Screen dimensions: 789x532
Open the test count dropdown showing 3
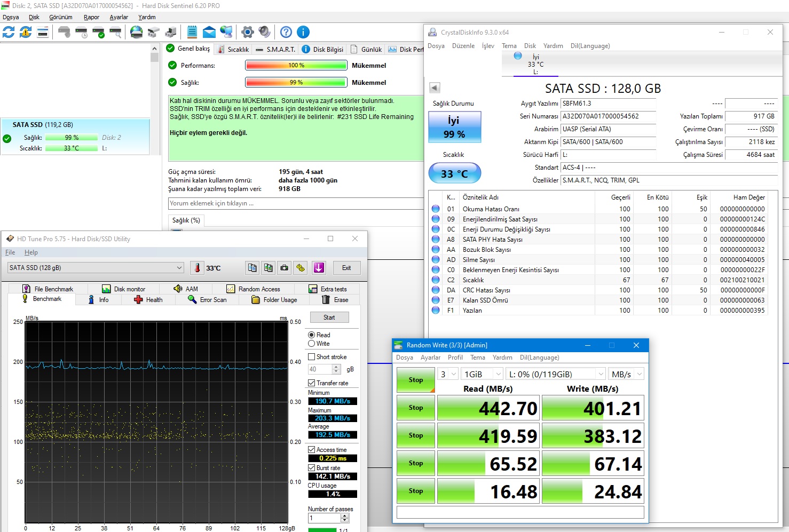(448, 374)
